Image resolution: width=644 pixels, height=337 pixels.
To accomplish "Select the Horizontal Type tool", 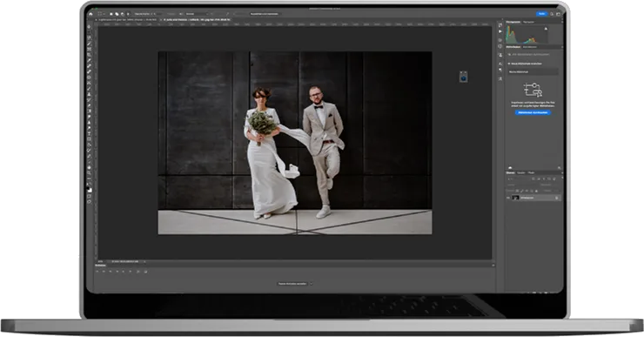I will 89,132.
